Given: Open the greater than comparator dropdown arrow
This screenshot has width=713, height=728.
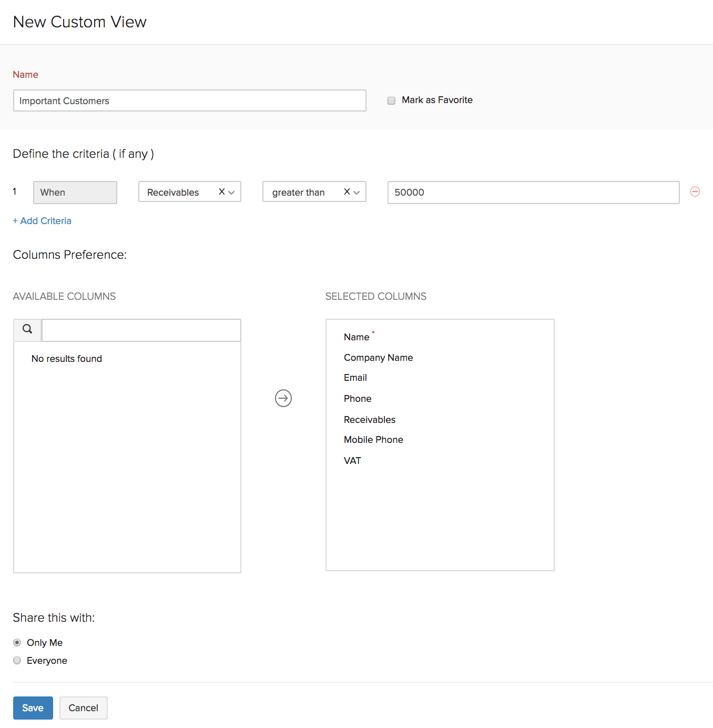Looking at the screenshot, I should coord(357,193).
